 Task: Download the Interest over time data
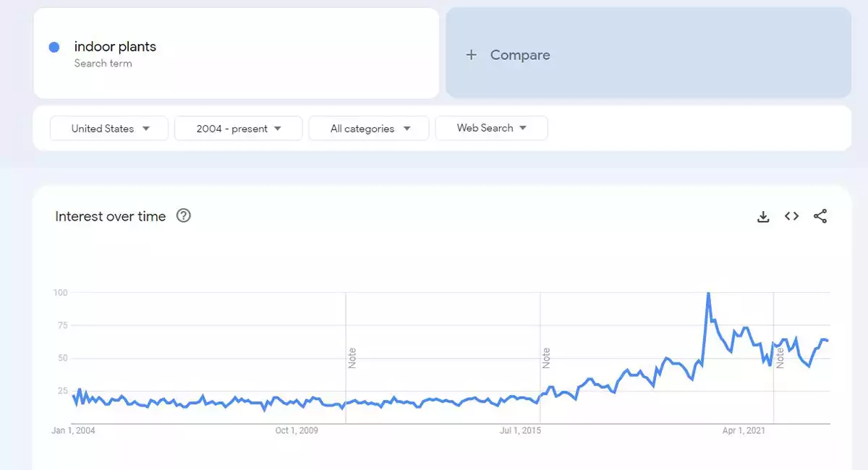click(x=763, y=216)
